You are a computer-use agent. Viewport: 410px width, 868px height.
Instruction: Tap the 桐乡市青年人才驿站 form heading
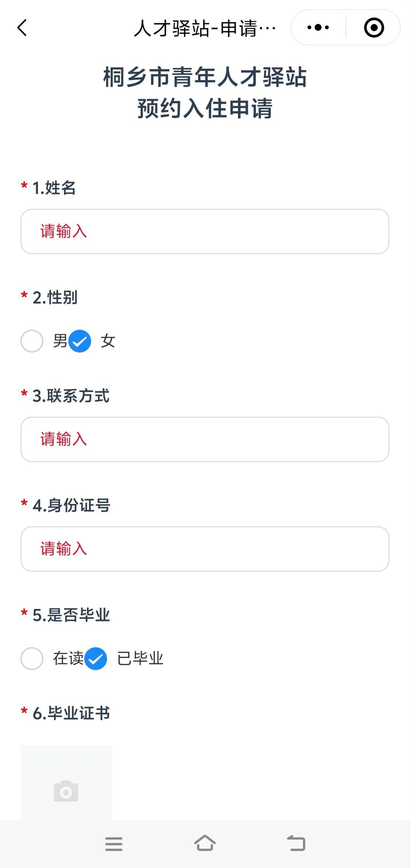point(205,77)
